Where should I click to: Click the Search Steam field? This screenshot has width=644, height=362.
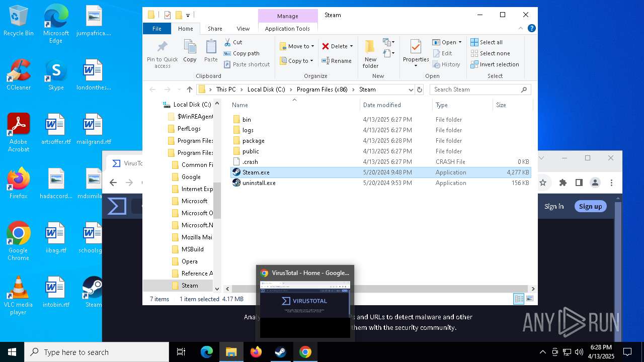tap(479, 89)
